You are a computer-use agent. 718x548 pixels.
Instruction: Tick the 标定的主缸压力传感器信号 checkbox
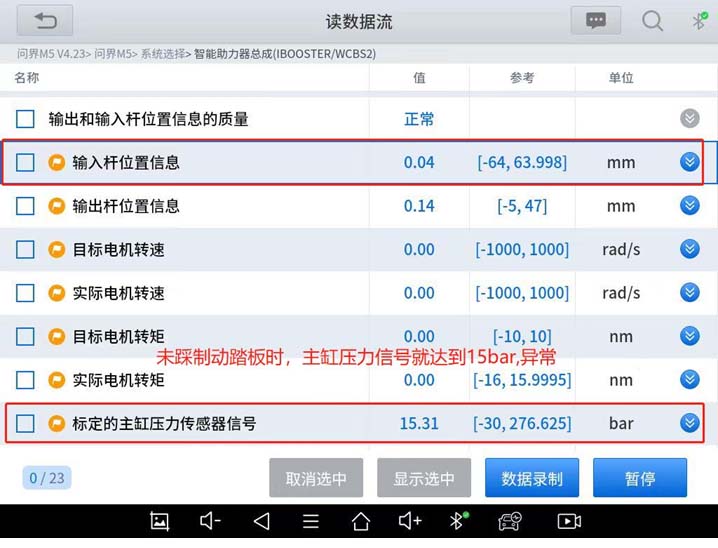pos(25,423)
